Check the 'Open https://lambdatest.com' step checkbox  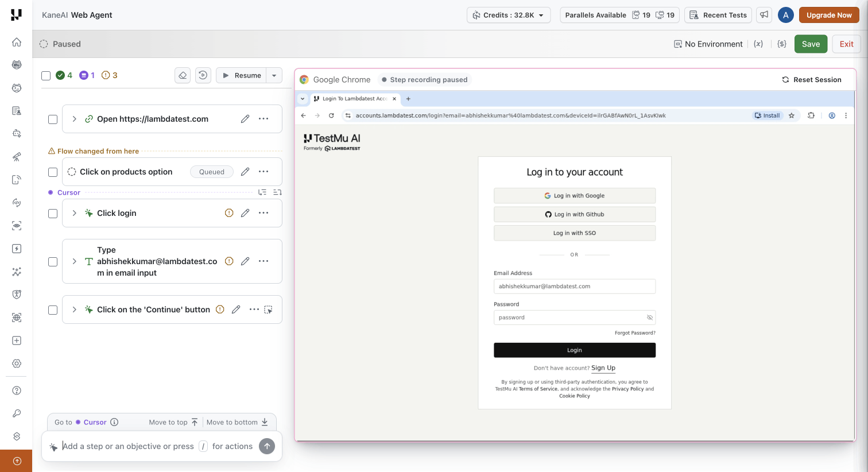click(53, 119)
